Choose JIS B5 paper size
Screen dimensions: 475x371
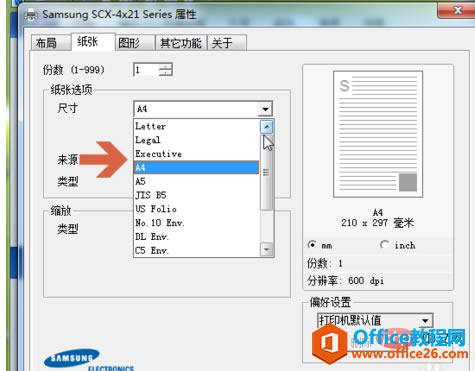point(196,195)
